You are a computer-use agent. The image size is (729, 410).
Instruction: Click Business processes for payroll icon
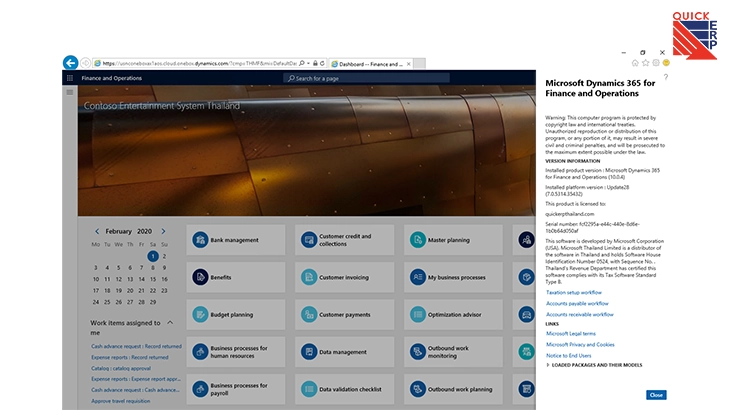coord(200,389)
